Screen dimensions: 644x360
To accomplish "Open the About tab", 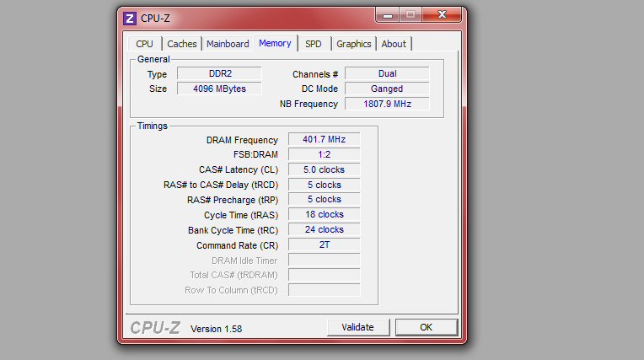I will (x=394, y=44).
